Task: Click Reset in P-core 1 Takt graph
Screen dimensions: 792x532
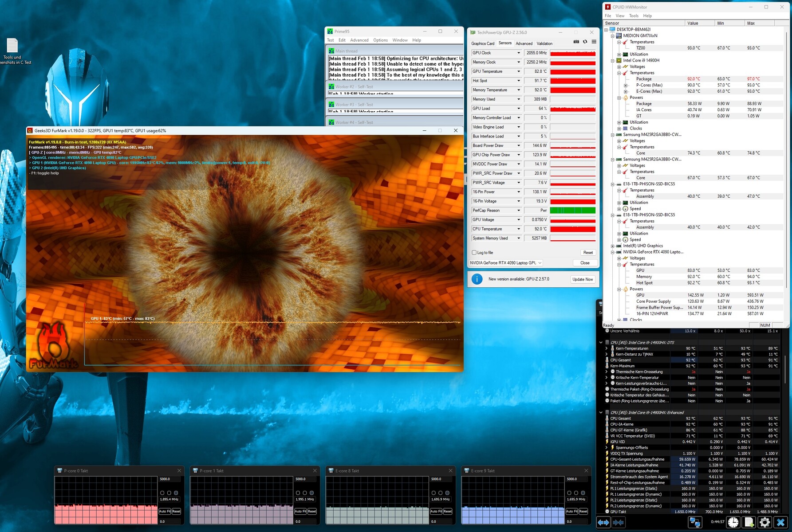Action: point(312,512)
